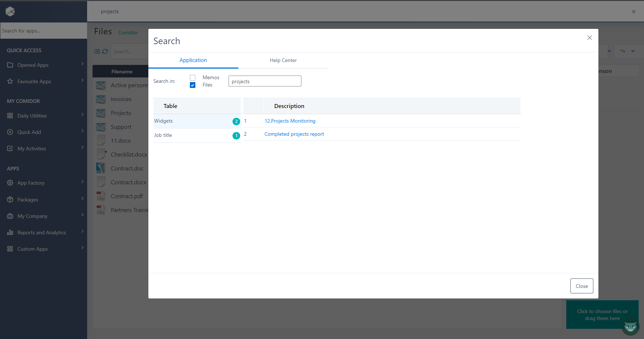Switch to the Help Center tab
This screenshot has width=644, height=339.
coord(283,60)
